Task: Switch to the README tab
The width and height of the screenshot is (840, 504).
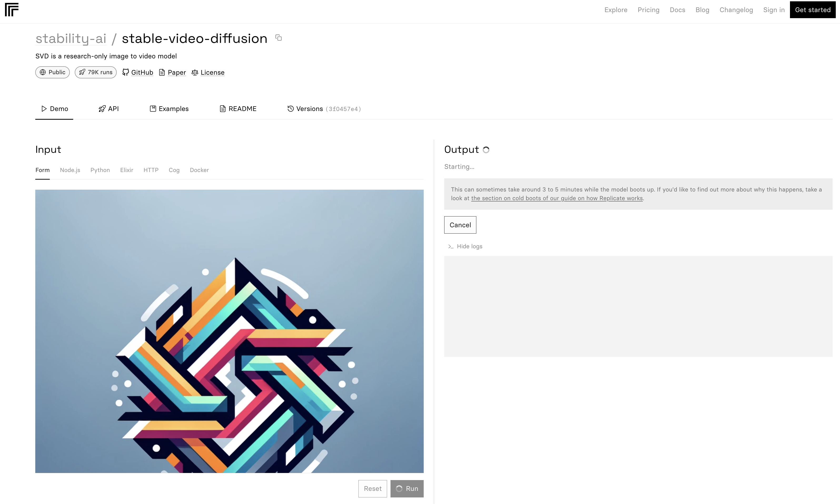Action: pos(238,108)
